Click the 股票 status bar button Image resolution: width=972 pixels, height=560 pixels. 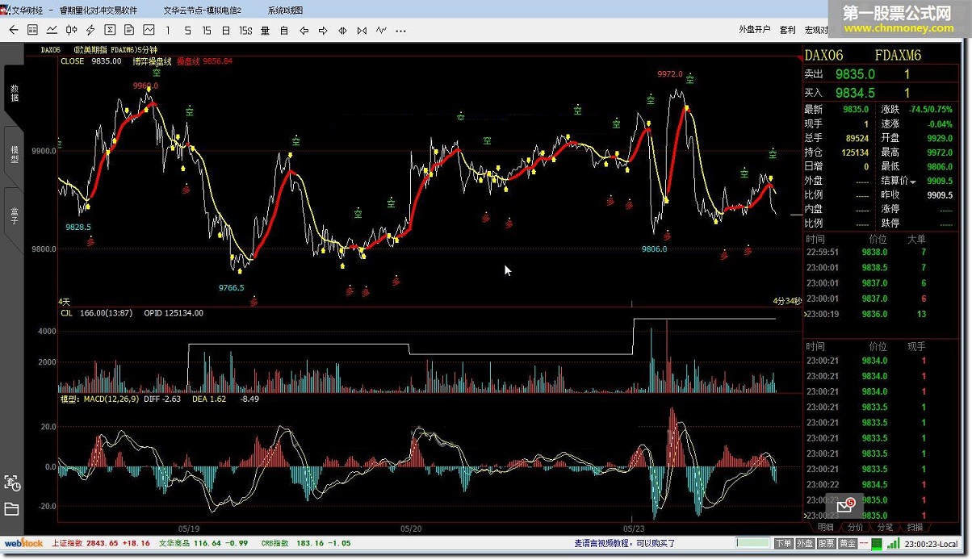pos(826,544)
